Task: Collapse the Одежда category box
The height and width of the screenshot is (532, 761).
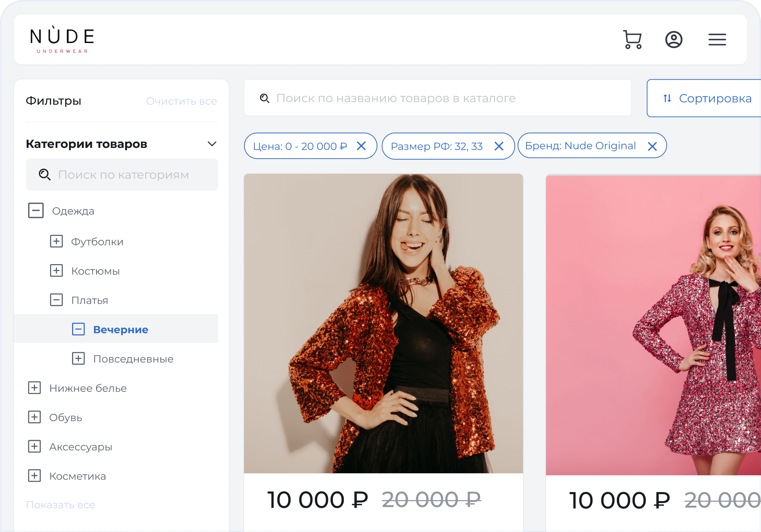Action: pos(36,210)
